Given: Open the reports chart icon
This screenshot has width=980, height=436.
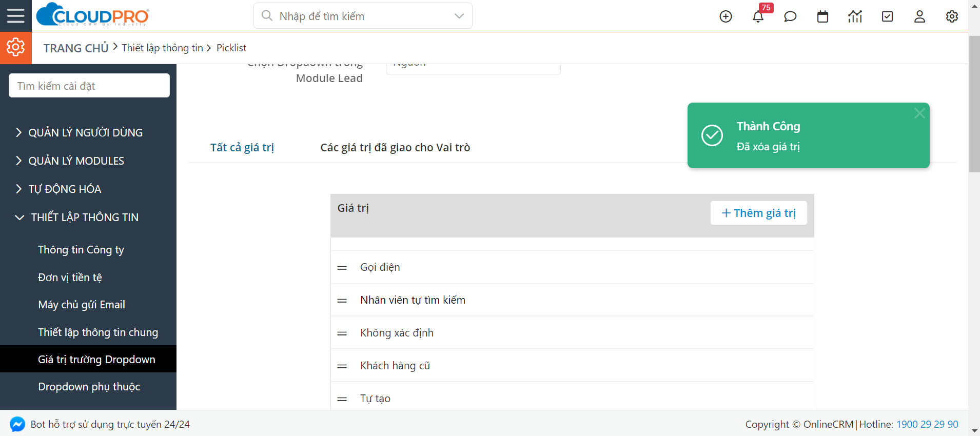Looking at the screenshot, I should pos(855,16).
